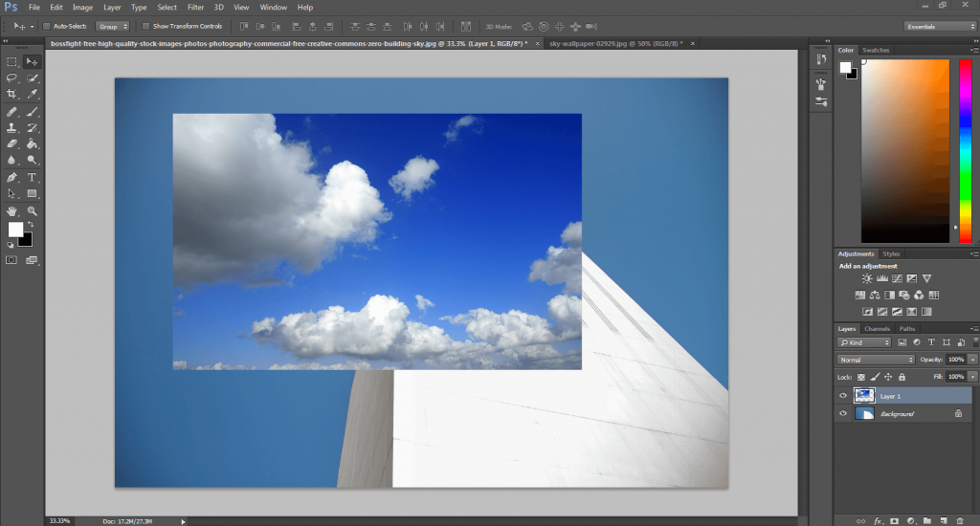The width and height of the screenshot is (980, 526).
Task: Enable the Auto-Select checkbox
Action: tap(46, 26)
